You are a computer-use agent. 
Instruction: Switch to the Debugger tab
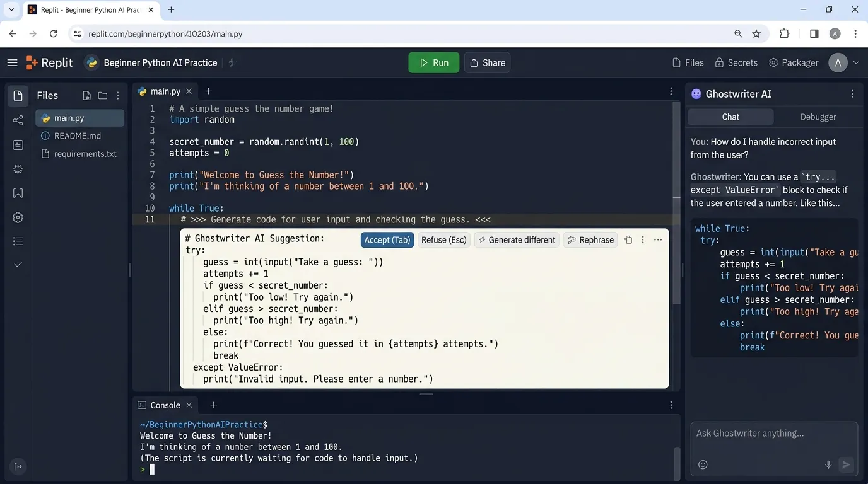tap(818, 117)
